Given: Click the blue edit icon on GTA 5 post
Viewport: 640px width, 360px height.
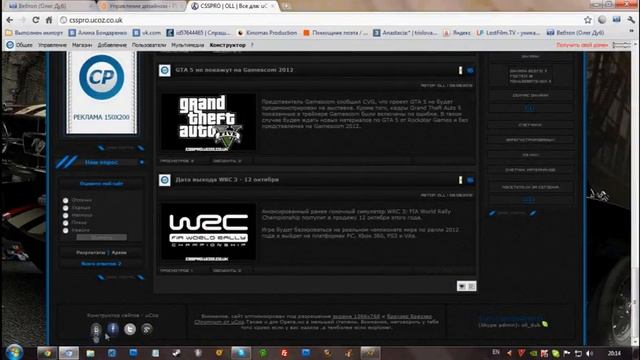Looking at the screenshot, I should click(x=470, y=70).
